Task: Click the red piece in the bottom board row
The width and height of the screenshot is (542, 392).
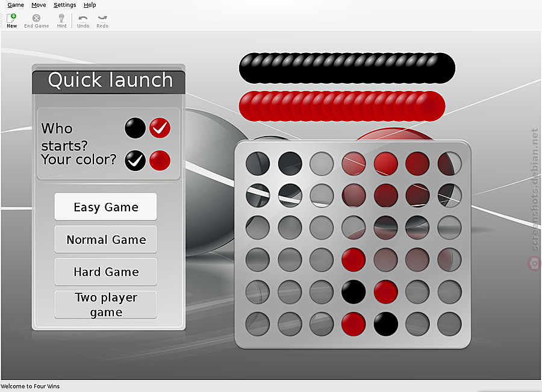Action: click(x=354, y=324)
